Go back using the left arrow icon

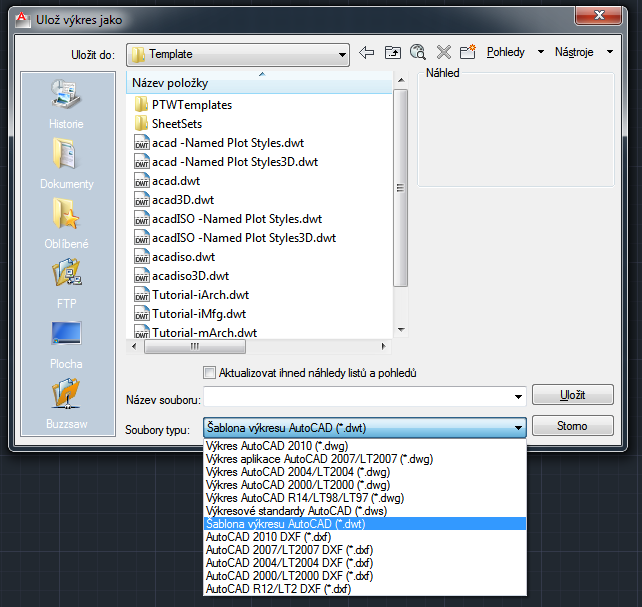366,52
